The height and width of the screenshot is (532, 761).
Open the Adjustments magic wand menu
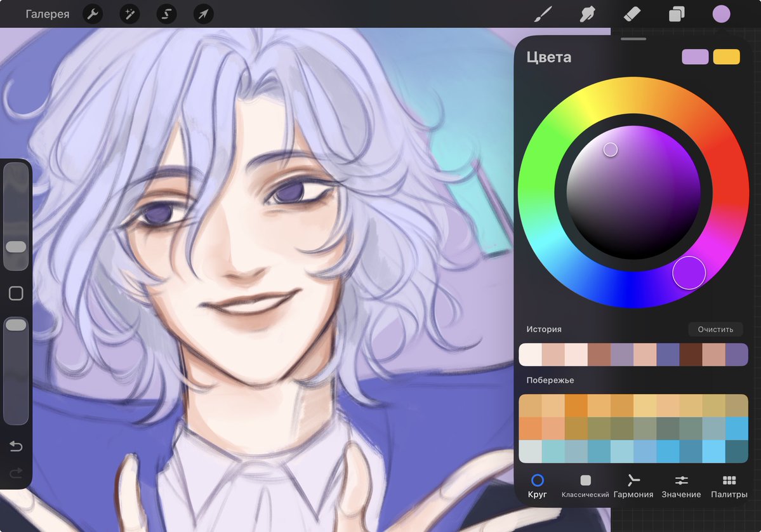click(129, 14)
